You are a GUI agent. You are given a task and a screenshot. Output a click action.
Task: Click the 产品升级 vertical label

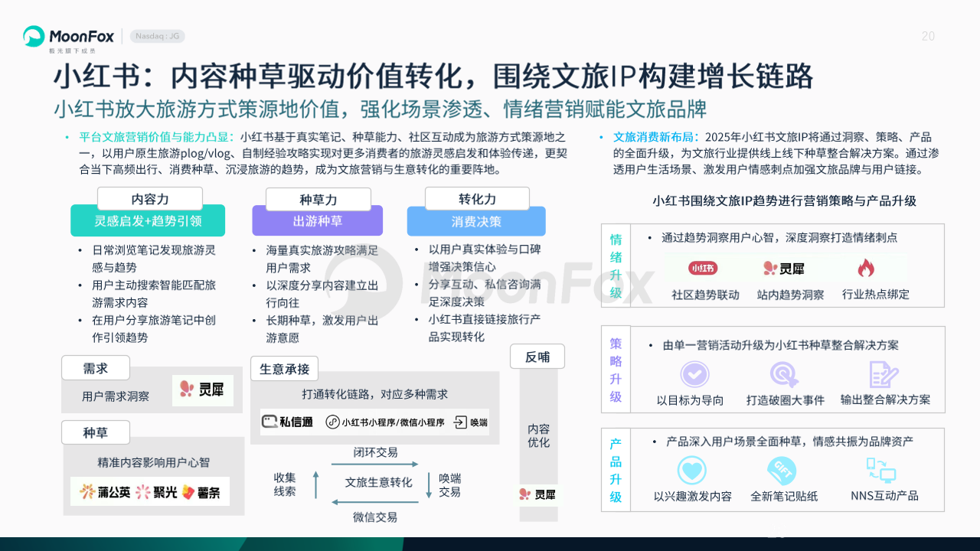tap(616, 471)
